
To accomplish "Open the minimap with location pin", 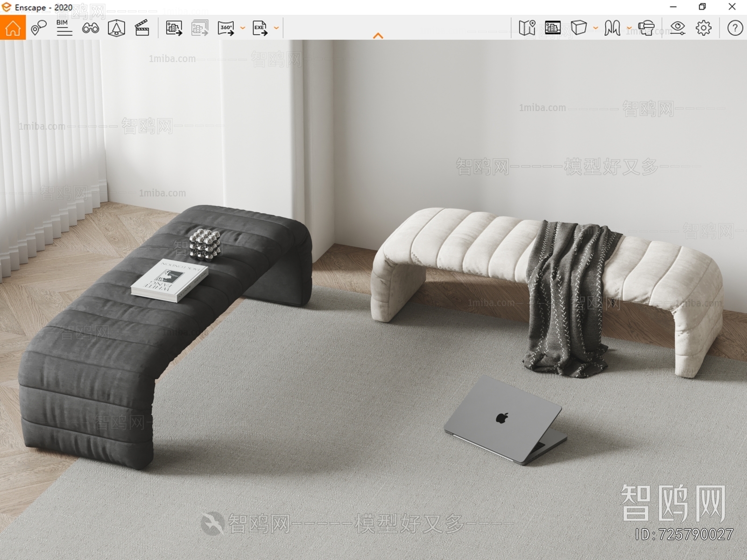I will click(527, 28).
